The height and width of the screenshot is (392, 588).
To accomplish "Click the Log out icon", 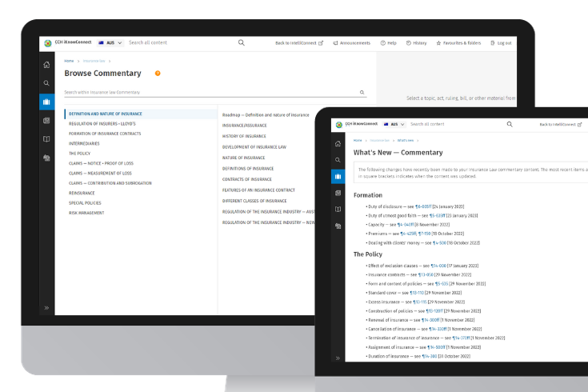I will [500, 43].
